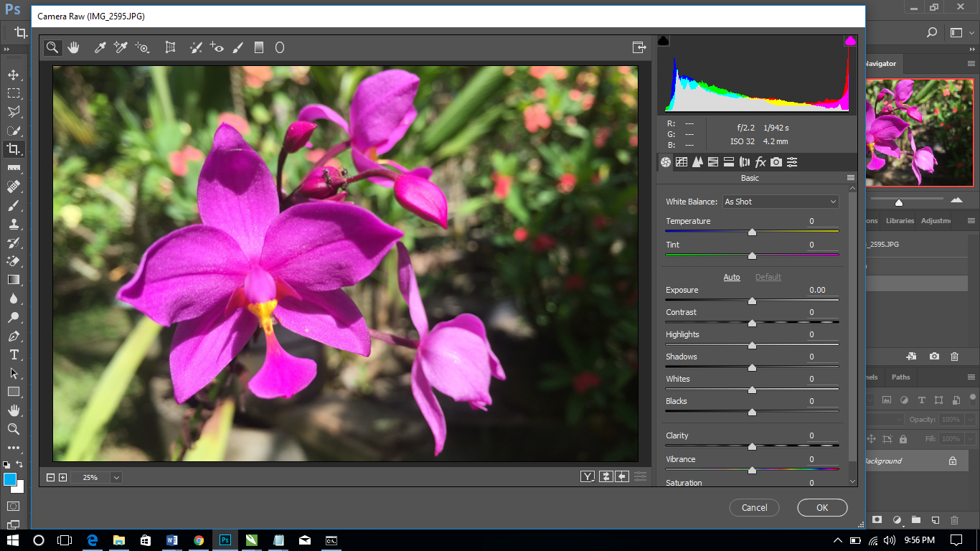Image resolution: width=980 pixels, height=551 pixels.
Task: Select the Radial Filter tool
Action: [280, 47]
